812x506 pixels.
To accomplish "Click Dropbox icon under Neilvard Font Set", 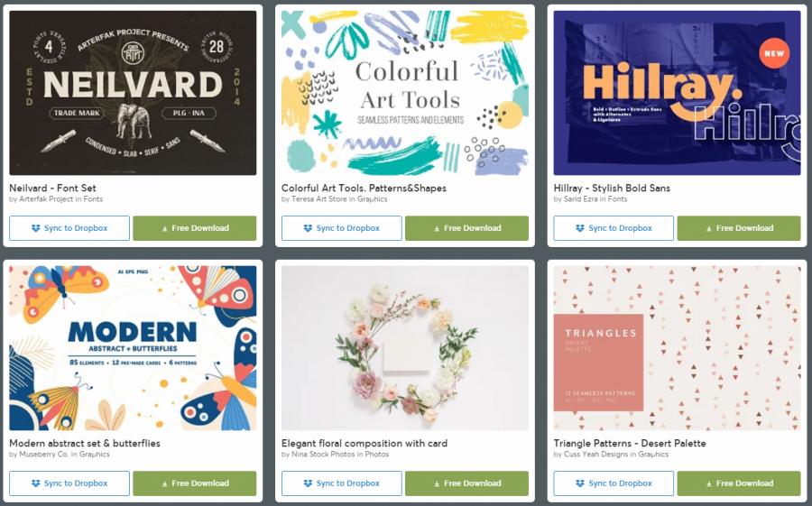I will pyautogui.click(x=36, y=228).
